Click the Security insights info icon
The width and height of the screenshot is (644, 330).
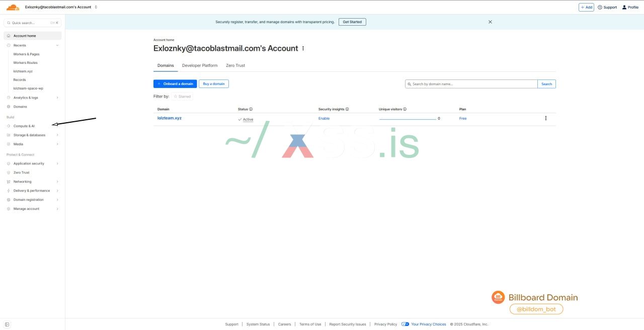(347, 109)
